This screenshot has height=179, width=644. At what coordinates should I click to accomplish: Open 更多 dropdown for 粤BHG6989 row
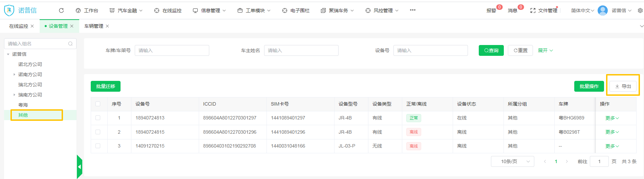click(x=612, y=118)
